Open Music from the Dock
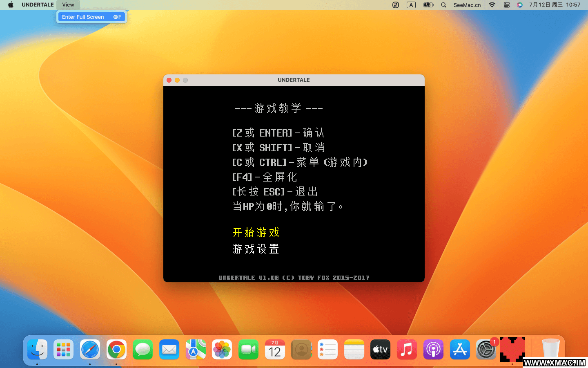Image resolution: width=588 pixels, height=368 pixels. [407, 350]
